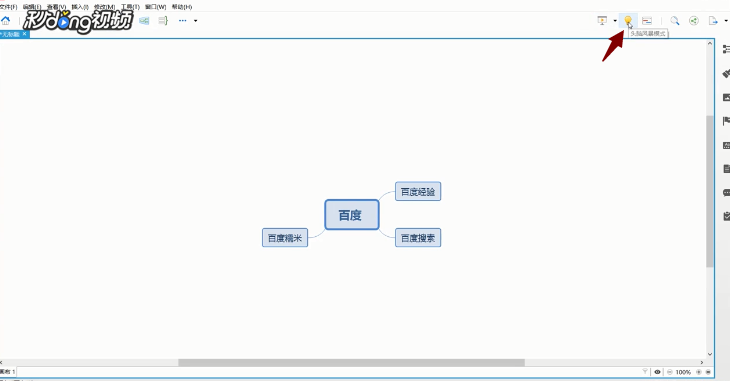This screenshot has height=381, width=730.
Task: Select the 百度搜索 subtopic
Action: 418,238
